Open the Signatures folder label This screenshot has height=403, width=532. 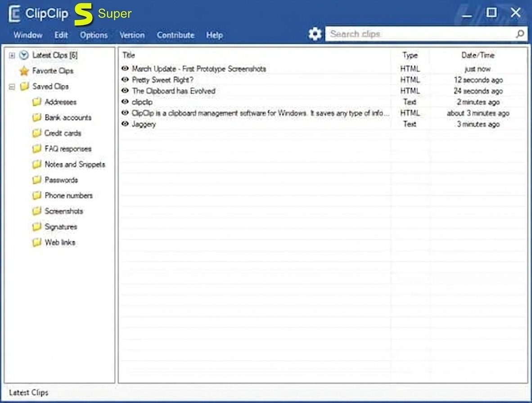pos(61,227)
